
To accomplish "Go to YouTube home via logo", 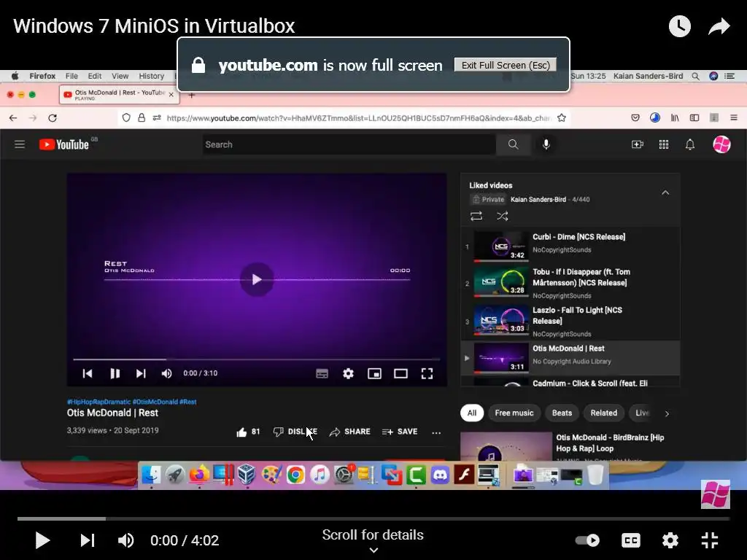I will click(64, 144).
